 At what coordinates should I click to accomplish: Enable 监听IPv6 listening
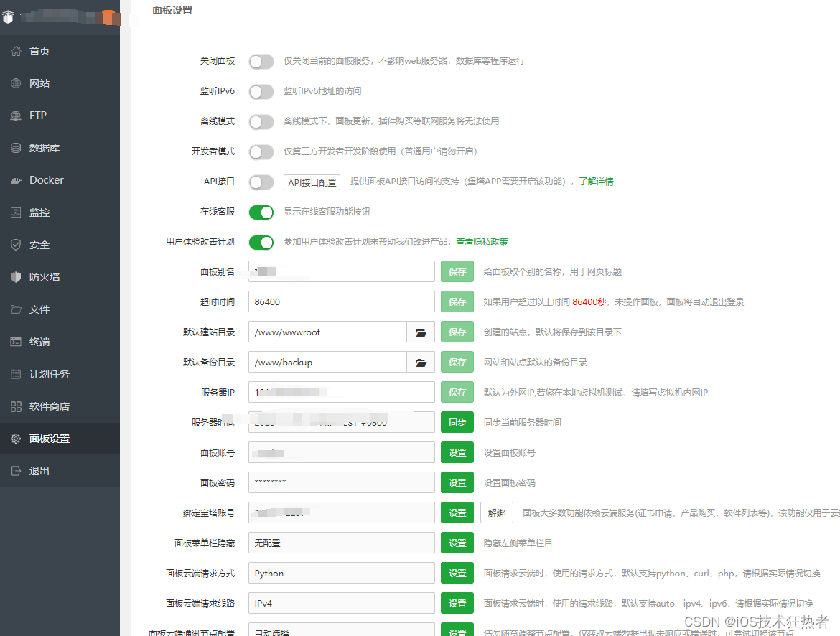pyautogui.click(x=261, y=92)
